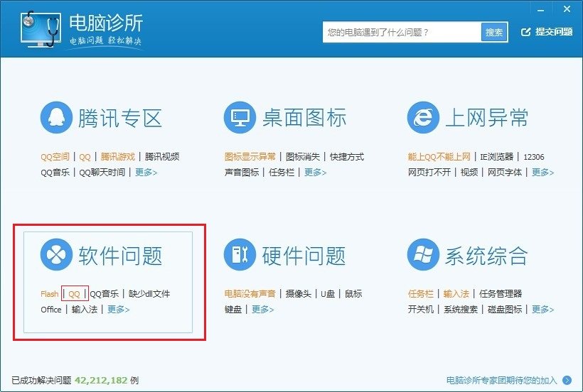The width and height of the screenshot is (583, 392).
Task: Select 输入法 under 系统综合
Action: (456, 294)
